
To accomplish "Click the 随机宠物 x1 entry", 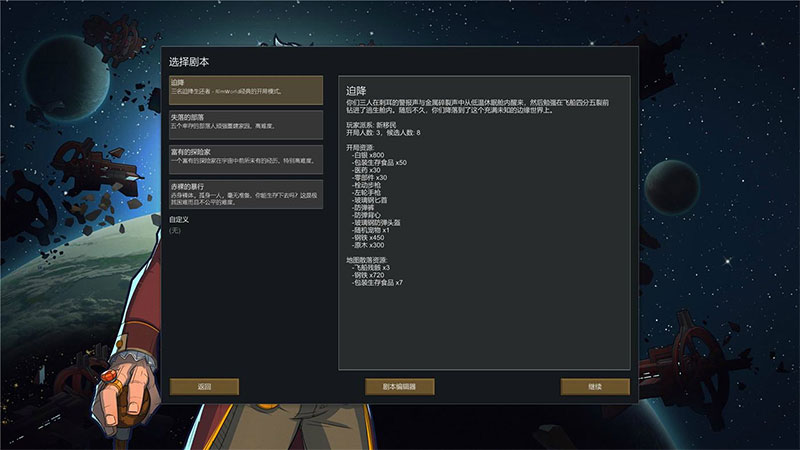I will [x=371, y=230].
